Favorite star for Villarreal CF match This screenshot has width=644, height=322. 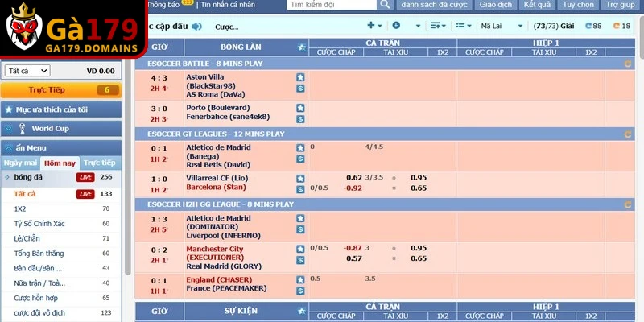point(300,179)
